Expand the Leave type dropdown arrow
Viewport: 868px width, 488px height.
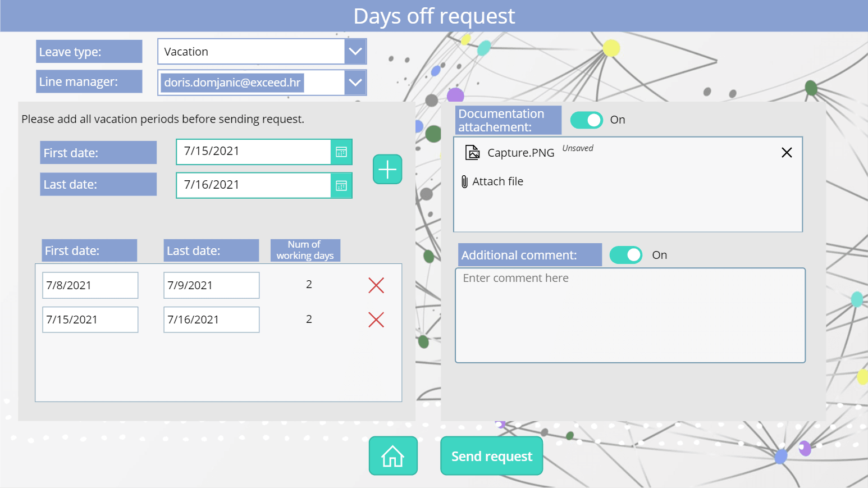(x=355, y=51)
